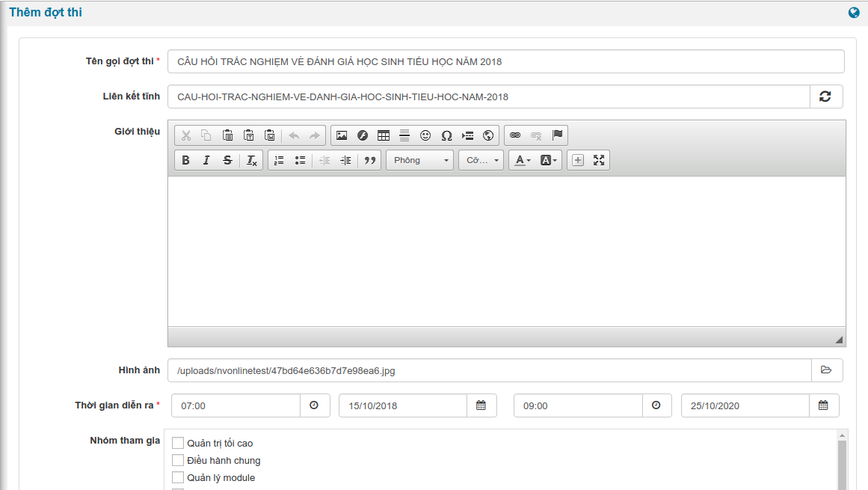Screen dimensions: 868x490
Task: Open the text color picker dropdown
Action: (522, 160)
